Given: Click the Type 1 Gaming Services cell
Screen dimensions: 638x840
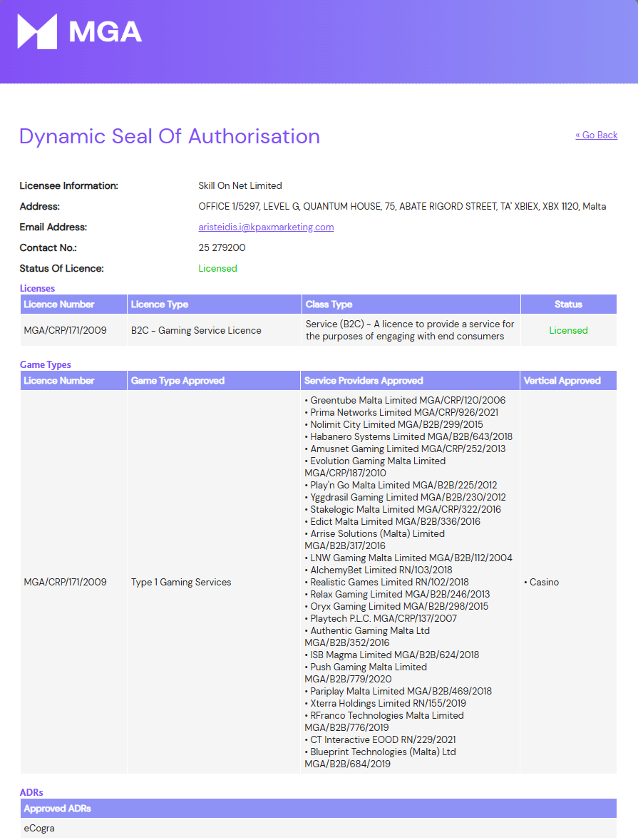Looking at the screenshot, I should (181, 582).
